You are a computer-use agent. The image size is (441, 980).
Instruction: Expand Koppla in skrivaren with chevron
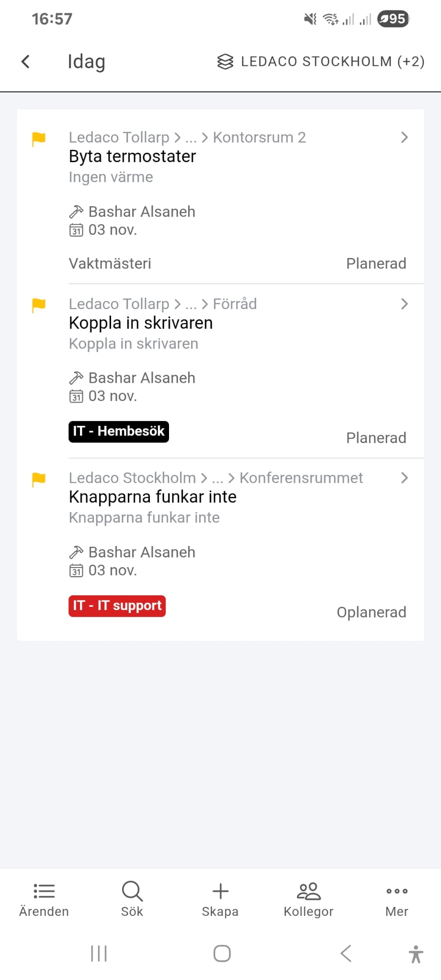tap(405, 304)
